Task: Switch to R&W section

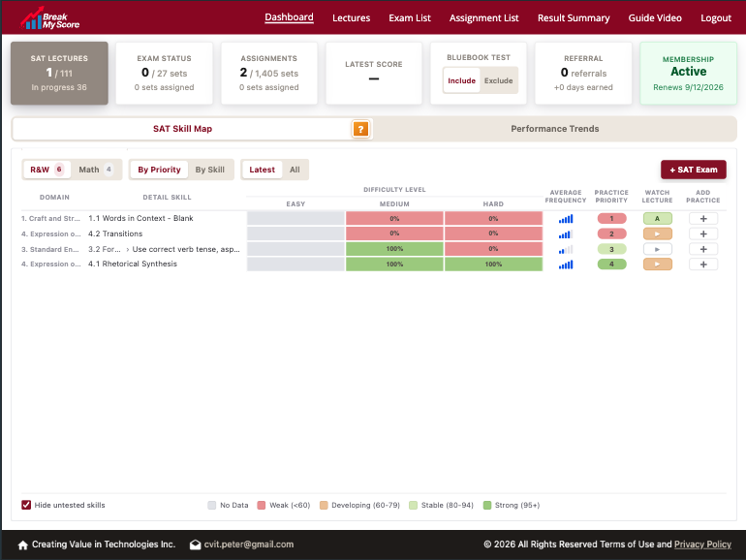Action: (47, 170)
